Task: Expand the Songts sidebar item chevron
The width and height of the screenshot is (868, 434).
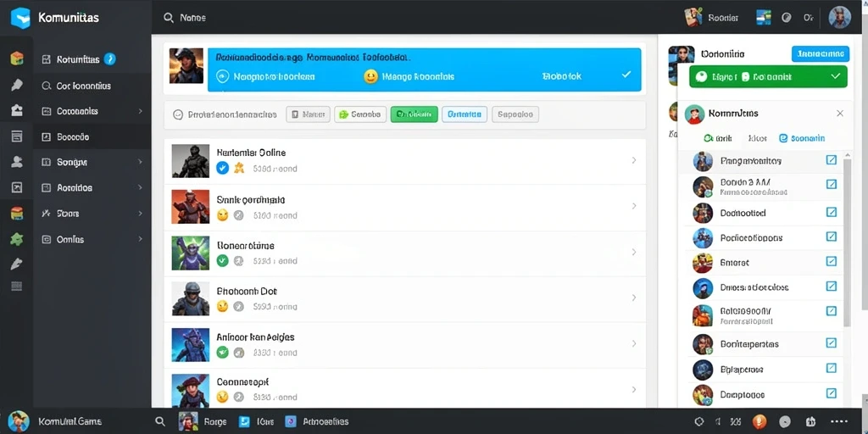Action: [140, 162]
